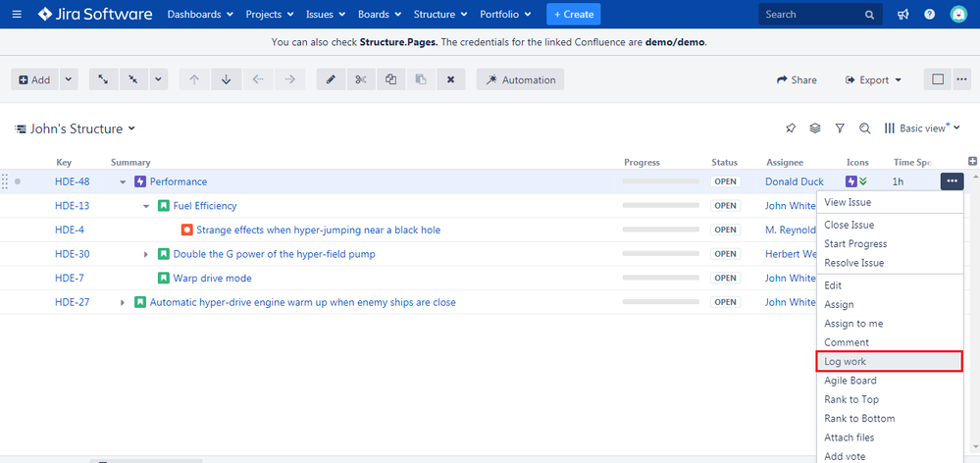Screen dimensions: 980x463
Task: Open the feedback megaphone icon
Action: [x=903, y=14]
